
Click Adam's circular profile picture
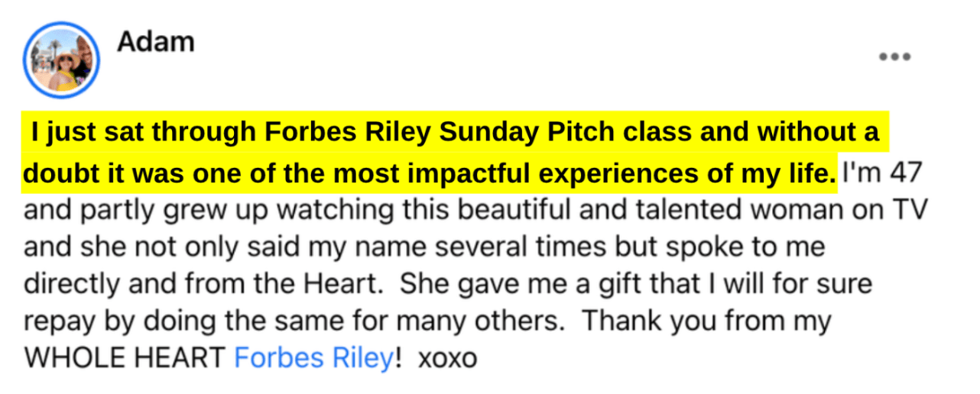(x=62, y=60)
